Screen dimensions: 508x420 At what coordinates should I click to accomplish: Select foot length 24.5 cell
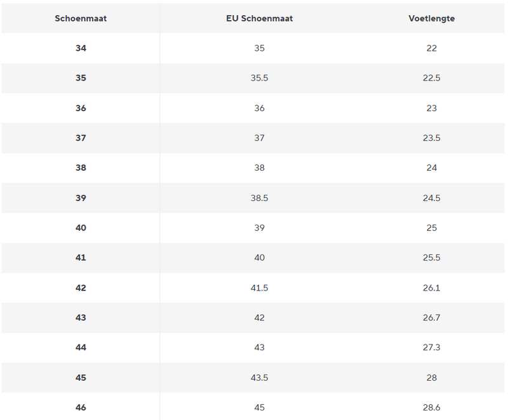[x=432, y=198]
